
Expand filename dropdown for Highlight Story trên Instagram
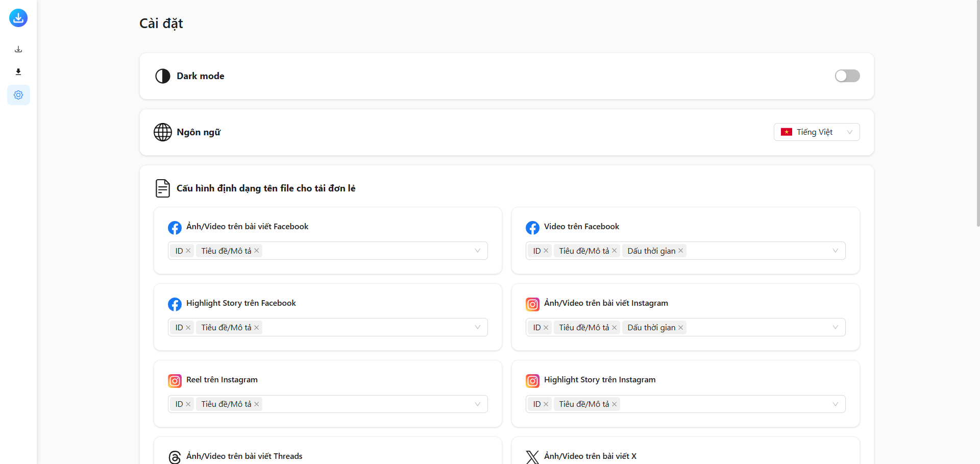[x=836, y=404]
